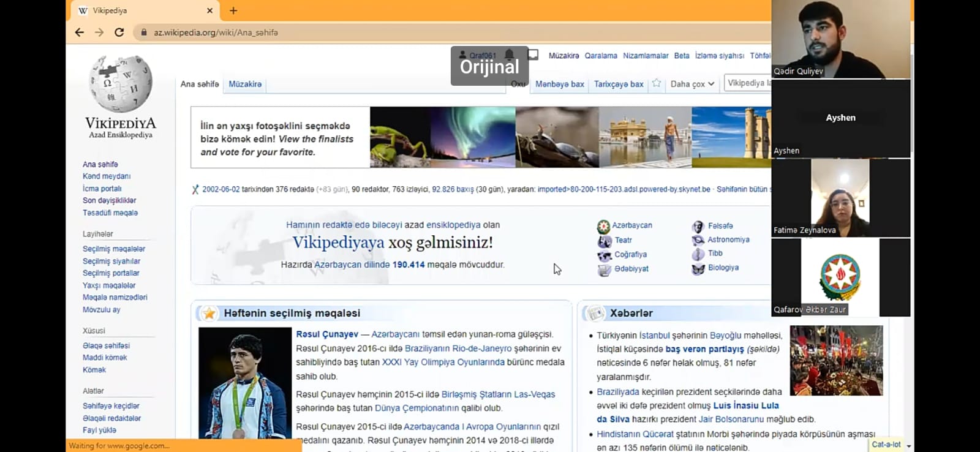This screenshot has width=980, height=452.
Task: Open İzləmə siyahısı watchlist link
Action: (719, 56)
